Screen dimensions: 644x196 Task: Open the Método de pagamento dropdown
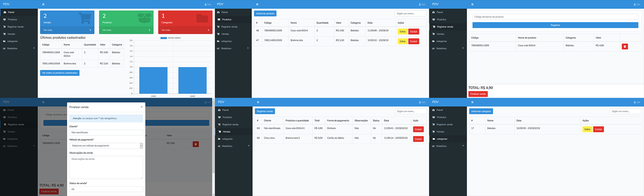pyautogui.click(x=106, y=146)
